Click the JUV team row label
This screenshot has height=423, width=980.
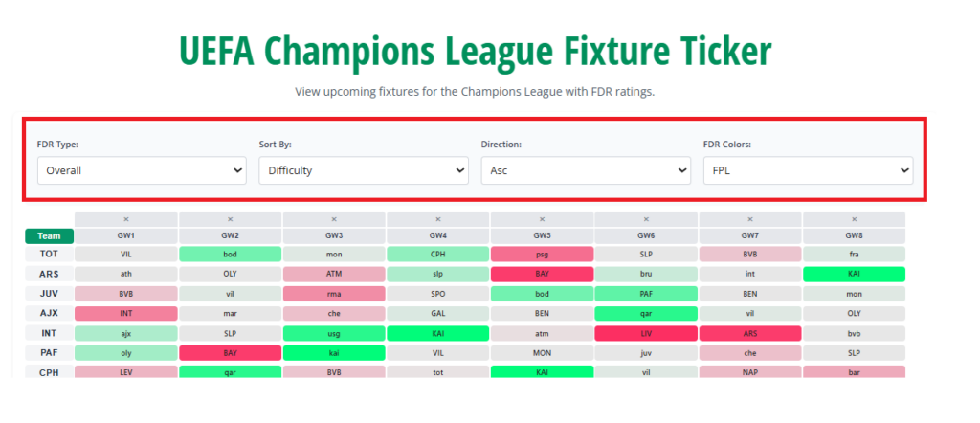[48, 294]
